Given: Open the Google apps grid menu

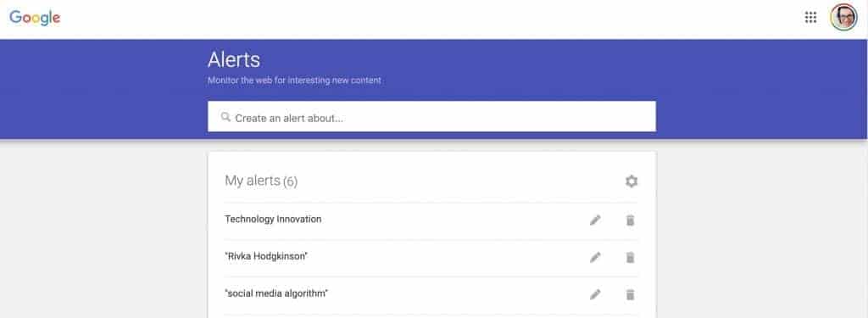Looking at the screenshot, I should [810, 18].
